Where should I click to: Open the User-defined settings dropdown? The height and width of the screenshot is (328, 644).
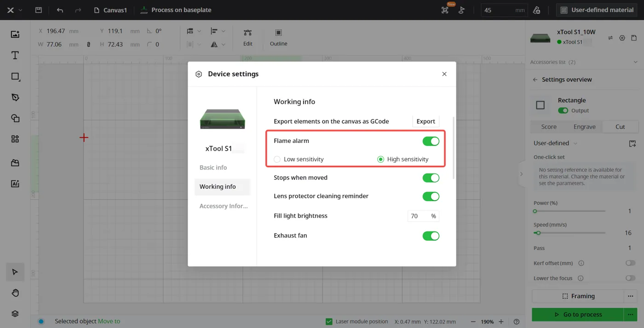pos(555,143)
